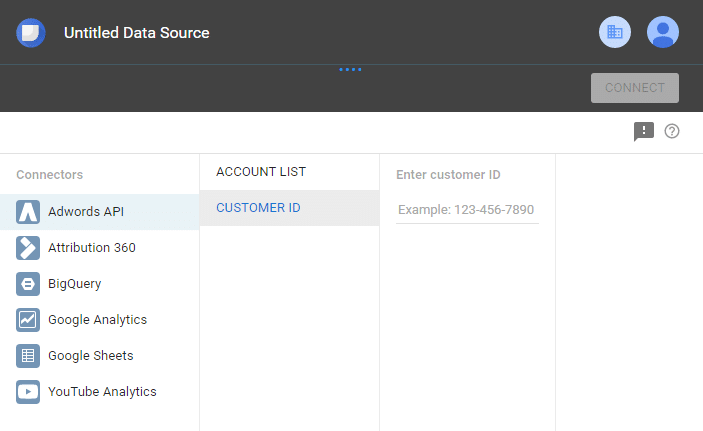
Task: Open the organization building icon in header
Action: click(615, 32)
